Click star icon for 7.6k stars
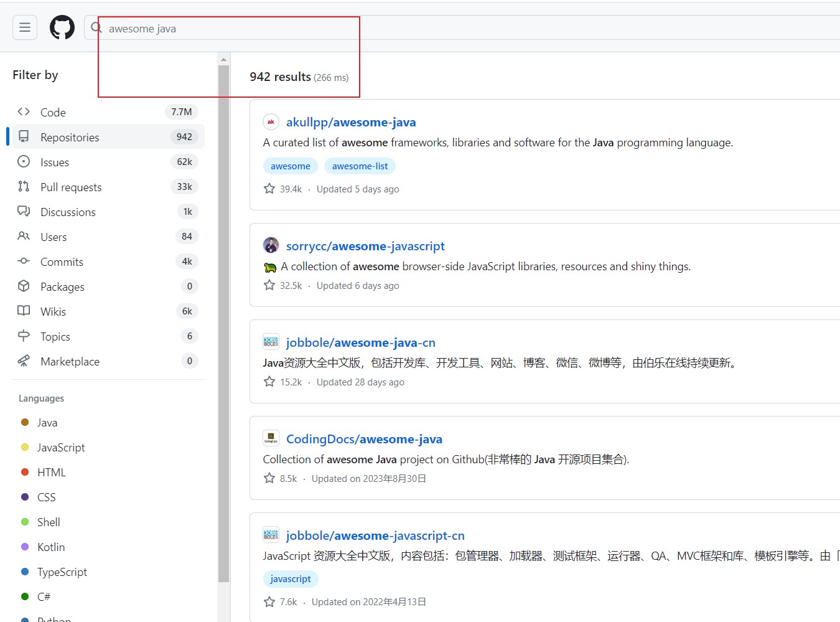 [269, 601]
